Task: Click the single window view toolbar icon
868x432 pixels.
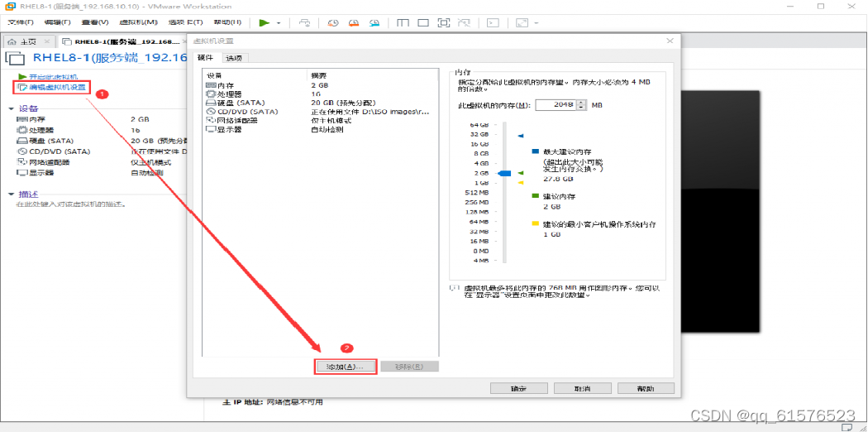Action: [423, 22]
